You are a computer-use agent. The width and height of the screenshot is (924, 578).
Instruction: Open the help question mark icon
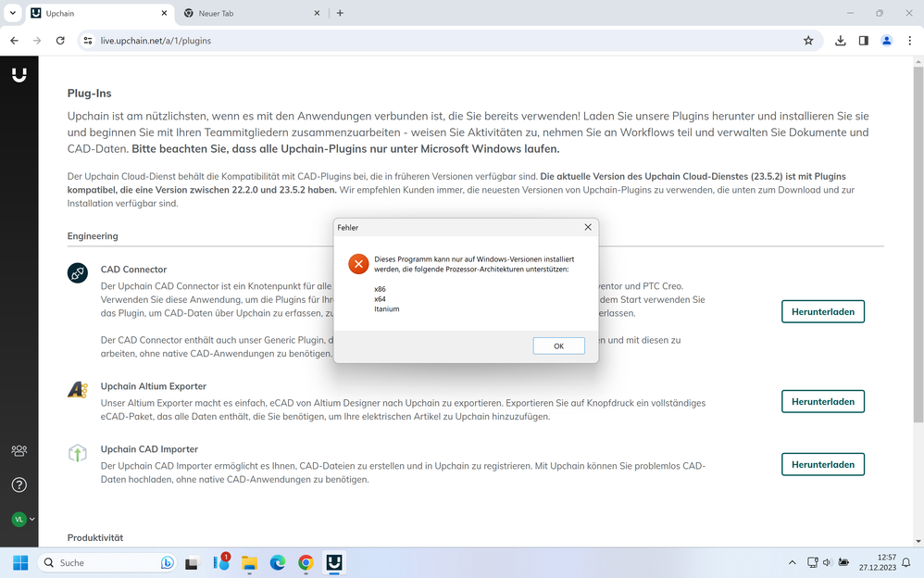pyautogui.click(x=19, y=484)
